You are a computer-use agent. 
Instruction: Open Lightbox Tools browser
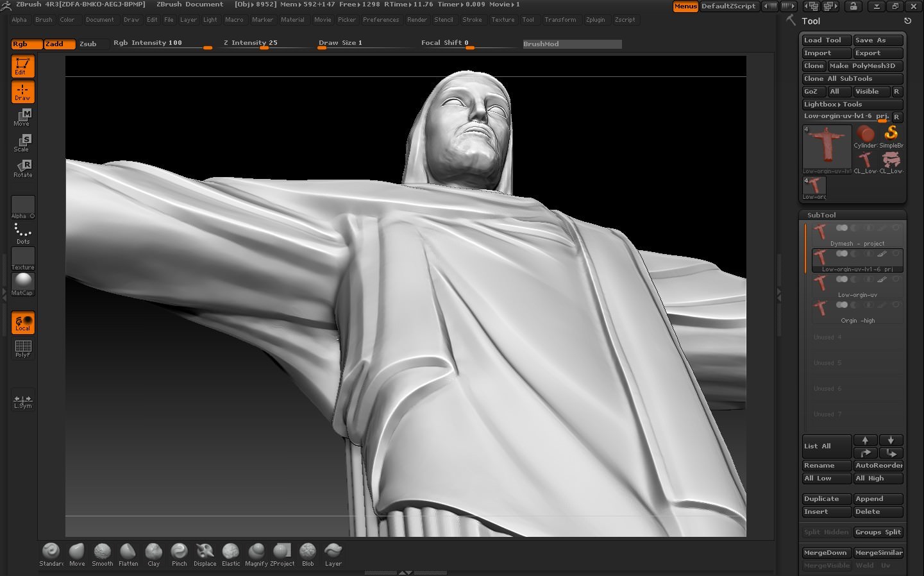click(852, 105)
